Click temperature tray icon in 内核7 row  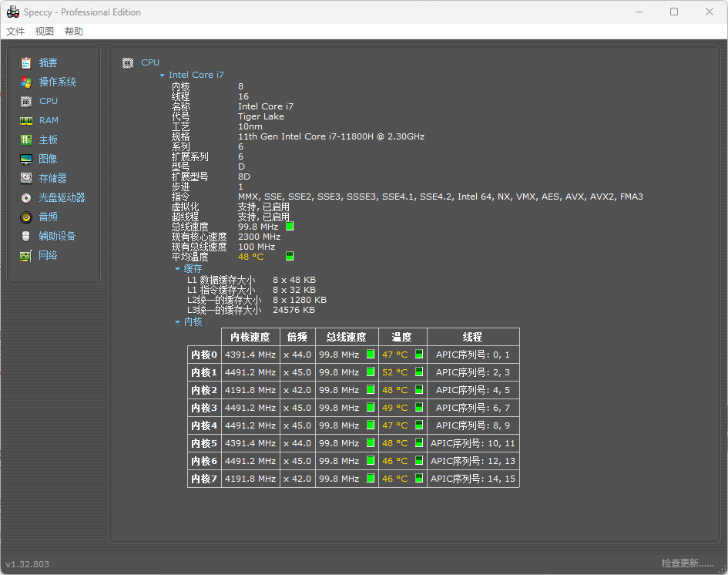click(419, 478)
